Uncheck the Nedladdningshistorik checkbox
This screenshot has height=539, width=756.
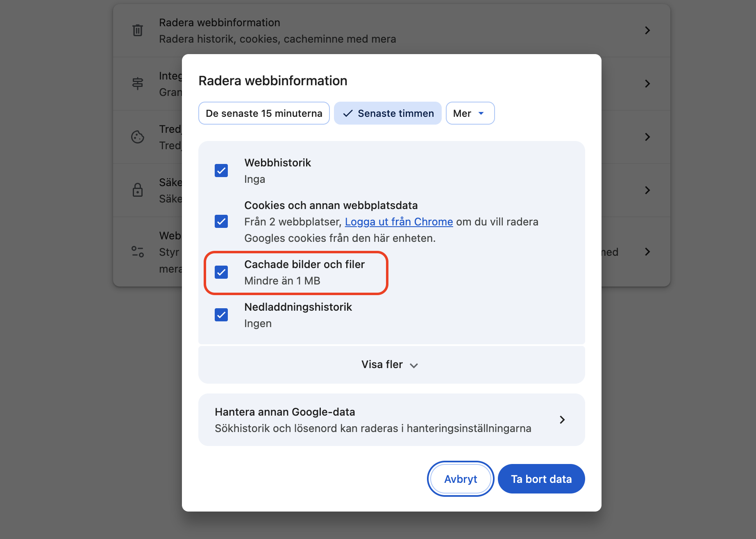221,315
